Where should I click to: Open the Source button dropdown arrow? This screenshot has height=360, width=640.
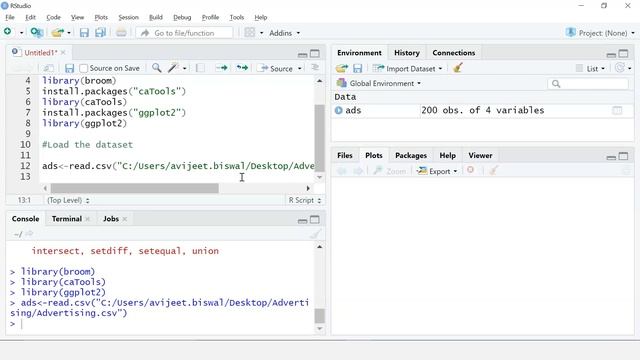tap(300, 69)
